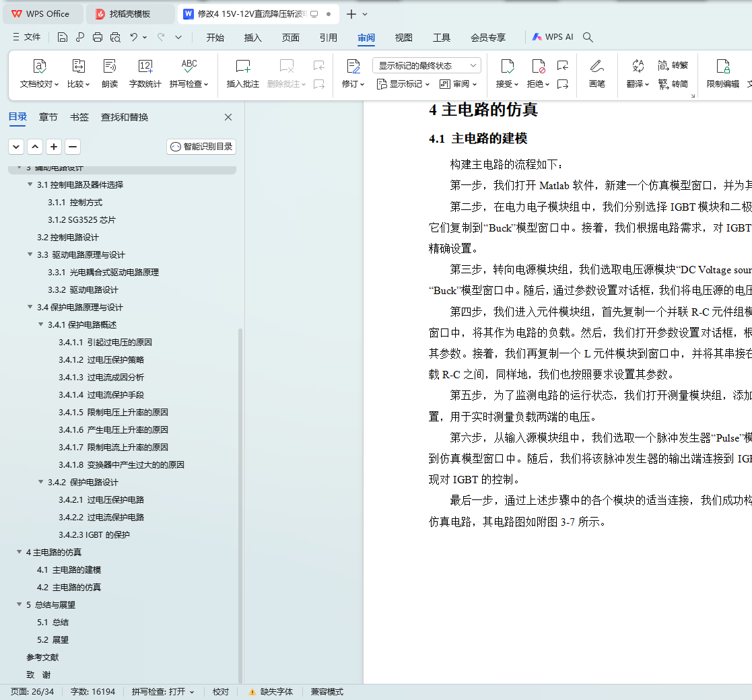Go to next change icon beside 拒绝
Screen dimensions: 752x700
coord(563,84)
